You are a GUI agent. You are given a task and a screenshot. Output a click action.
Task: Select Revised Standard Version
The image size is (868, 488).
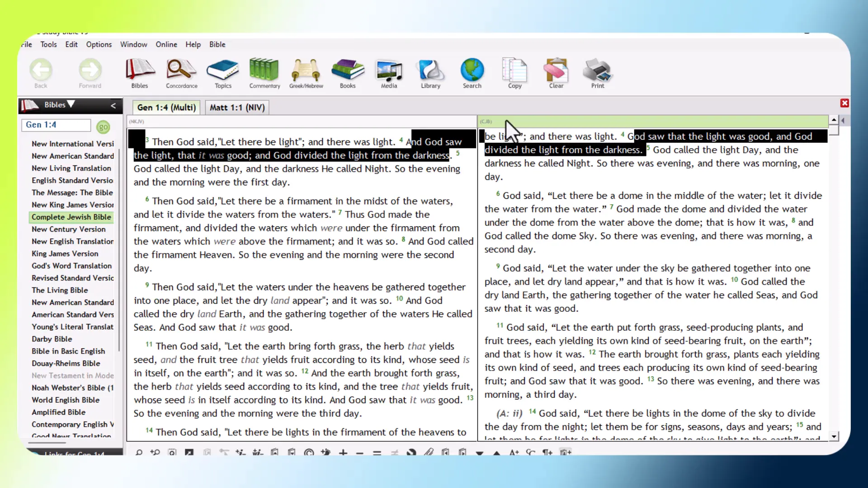tap(72, 278)
